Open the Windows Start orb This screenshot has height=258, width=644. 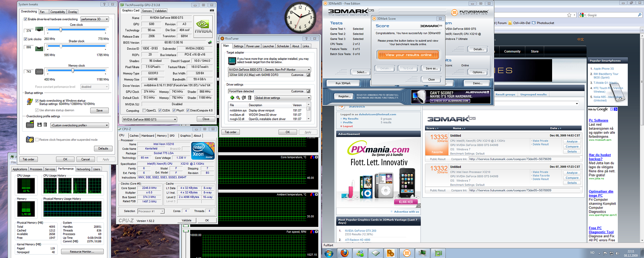coord(329,253)
